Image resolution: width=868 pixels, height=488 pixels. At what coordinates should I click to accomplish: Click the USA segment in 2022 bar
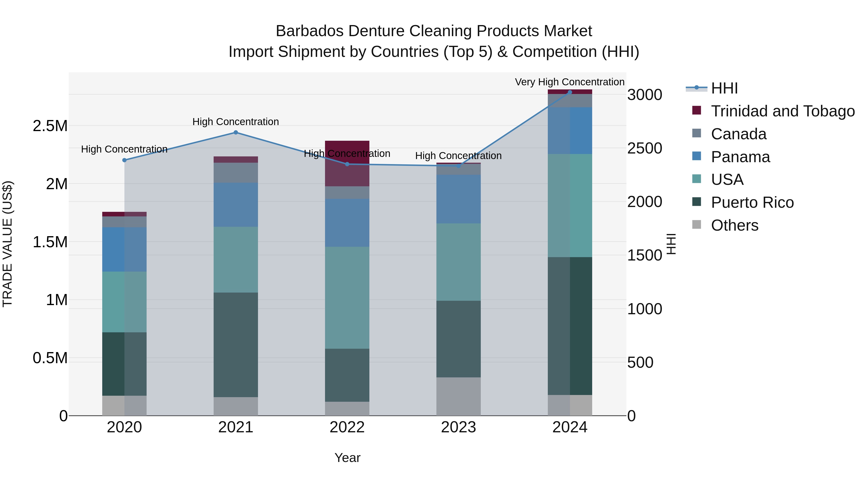click(x=347, y=298)
